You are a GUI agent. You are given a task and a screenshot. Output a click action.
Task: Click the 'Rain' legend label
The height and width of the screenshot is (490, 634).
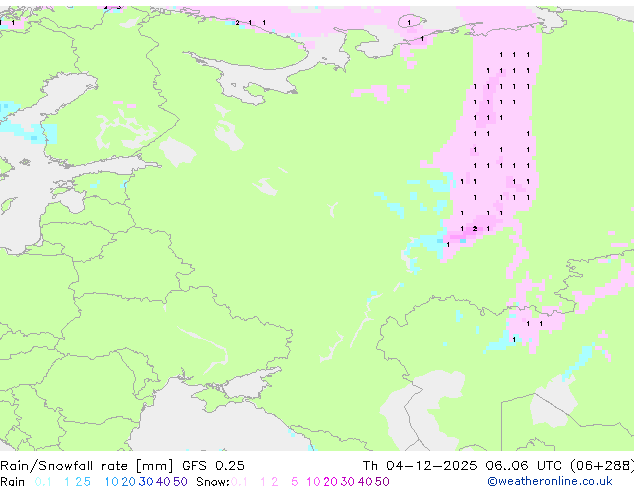pos(13,482)
